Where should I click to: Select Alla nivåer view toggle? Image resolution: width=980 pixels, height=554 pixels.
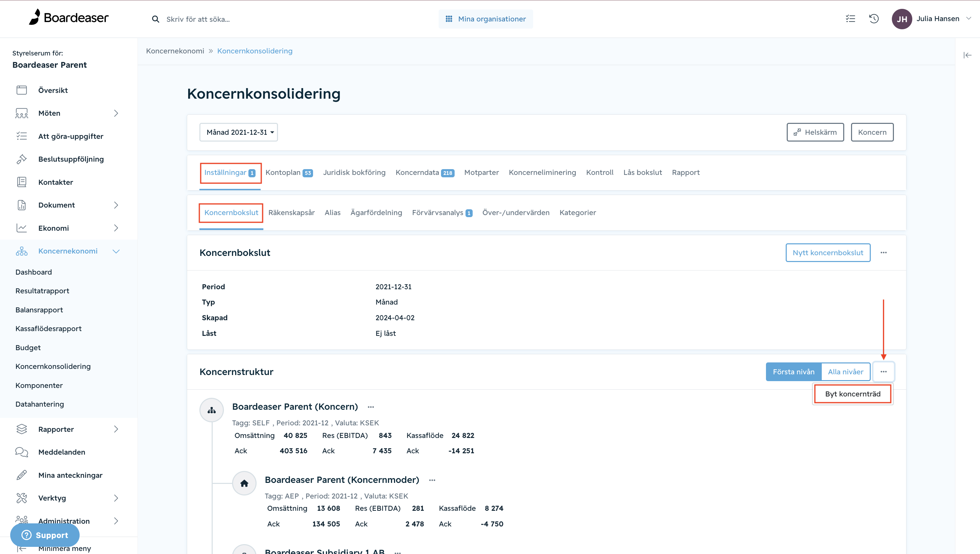(x=845, y=372)
